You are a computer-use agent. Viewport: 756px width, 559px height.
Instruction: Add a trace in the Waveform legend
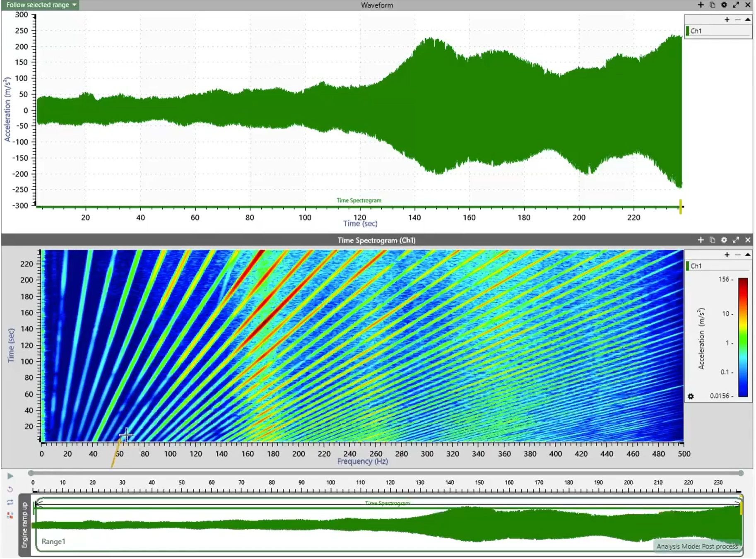[x=727, y=19]
